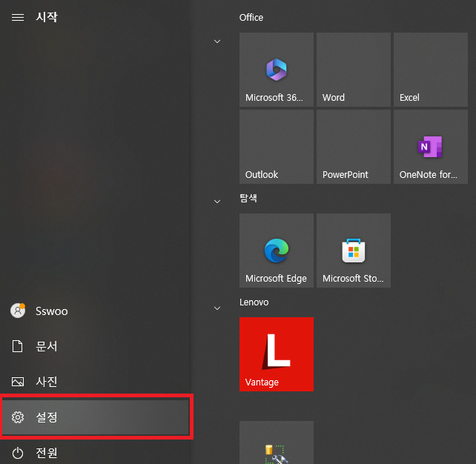Click the Lenovo group header
Image resolution: width=476 pixels, height=464 pixels.
(254, 302)
